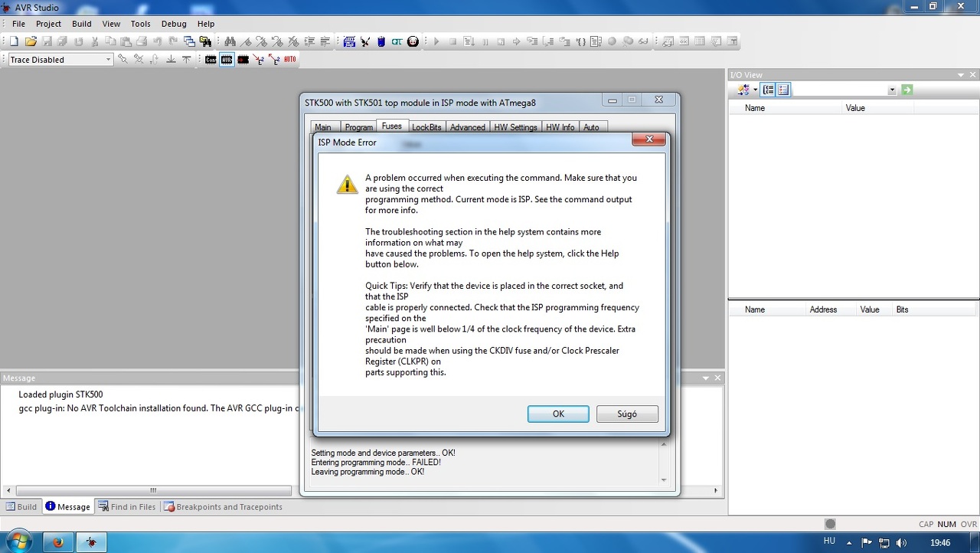Click the red-arrow chip toolbar icon
This screenshot has height=553, width=980.
tap(243, 59)
